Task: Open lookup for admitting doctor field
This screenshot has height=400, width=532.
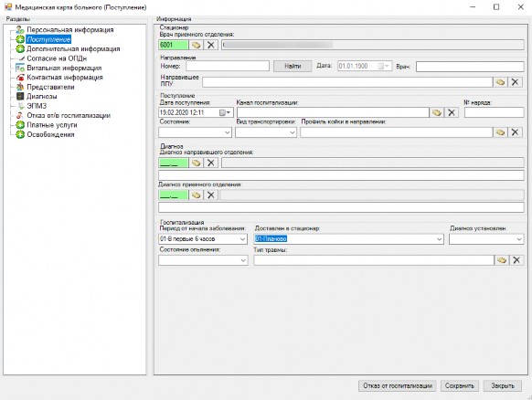Action: [197, 45]
